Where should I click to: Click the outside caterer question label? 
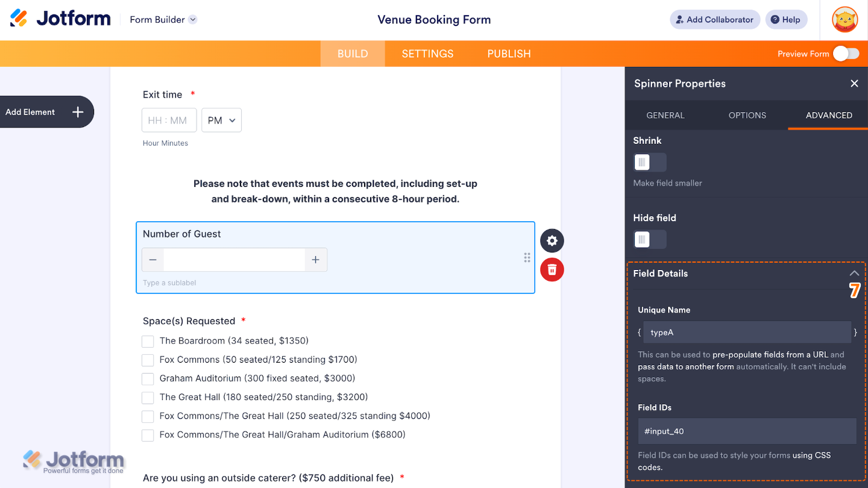(268, 478)
